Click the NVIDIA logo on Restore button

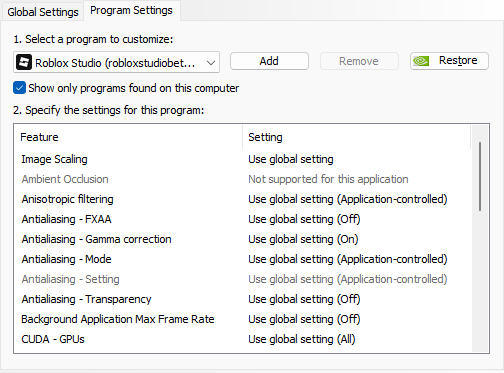click(421, 61)
